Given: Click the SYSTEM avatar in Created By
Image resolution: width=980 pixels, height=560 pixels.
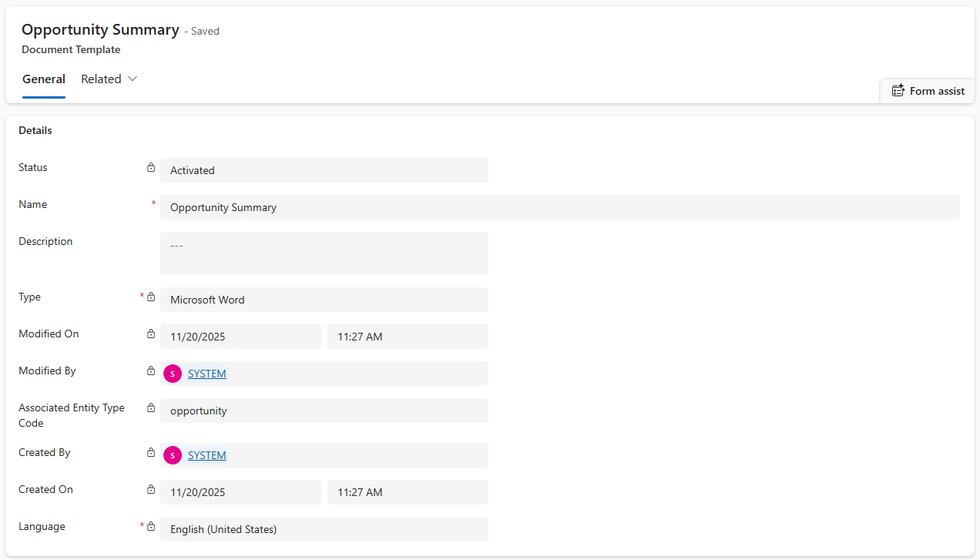Looking at the screenshot, I should [173, 455].
